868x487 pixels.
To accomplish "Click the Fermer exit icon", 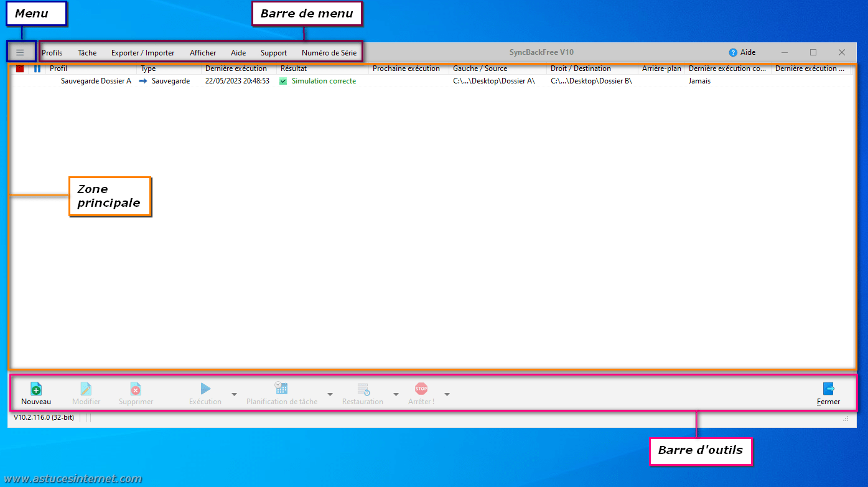I will [x=828, y=389].
